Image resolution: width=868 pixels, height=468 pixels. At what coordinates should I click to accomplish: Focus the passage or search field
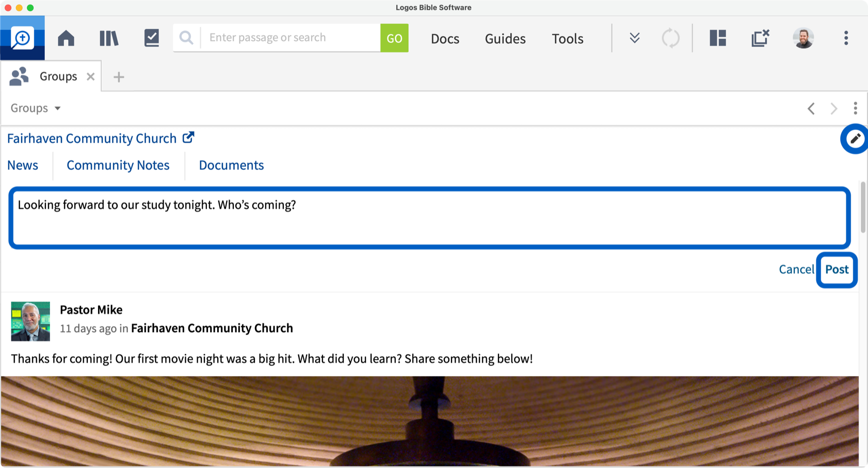pyautogui.click(x=291, y=38)
